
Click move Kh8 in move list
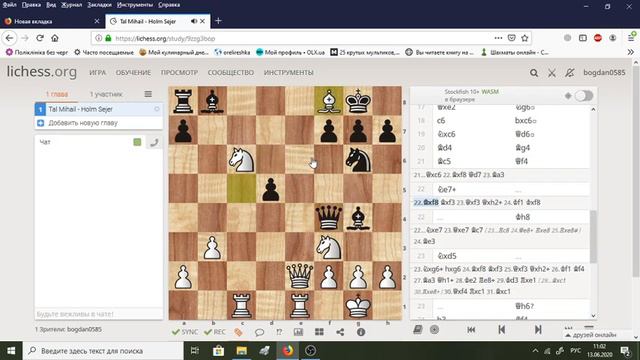[522, 217]
